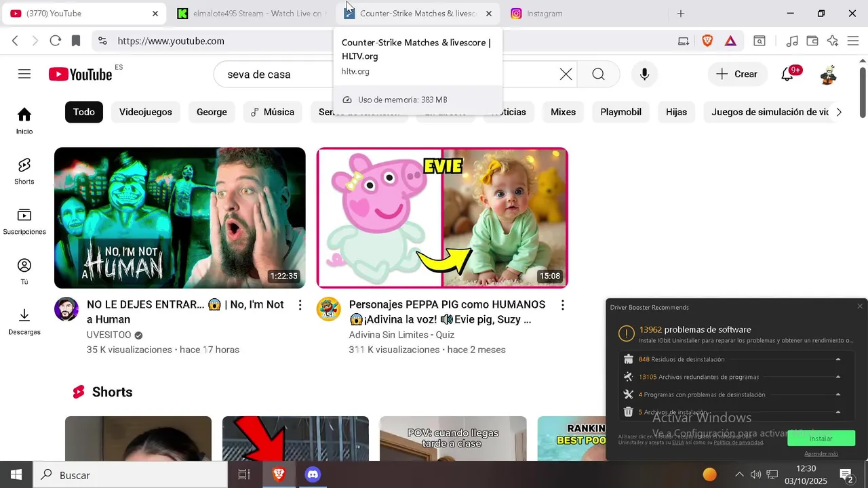Viewport: 868px width, 488px height.
Task: Open the EULA link in the popup
Action: coord(678,443)
